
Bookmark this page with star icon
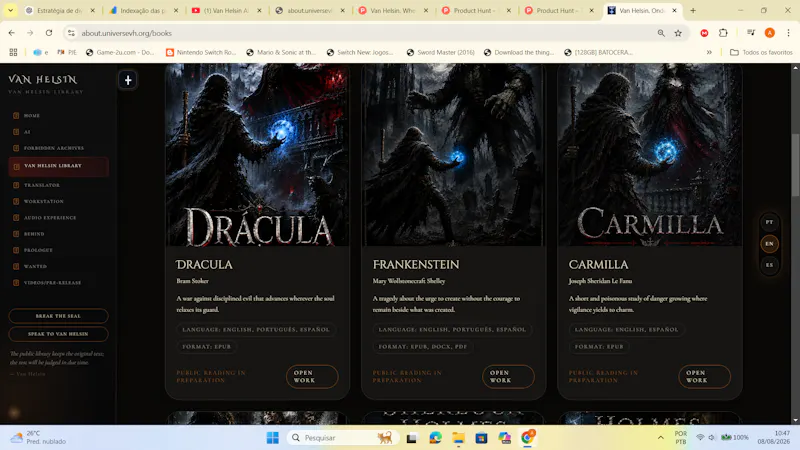pos(678,33)
